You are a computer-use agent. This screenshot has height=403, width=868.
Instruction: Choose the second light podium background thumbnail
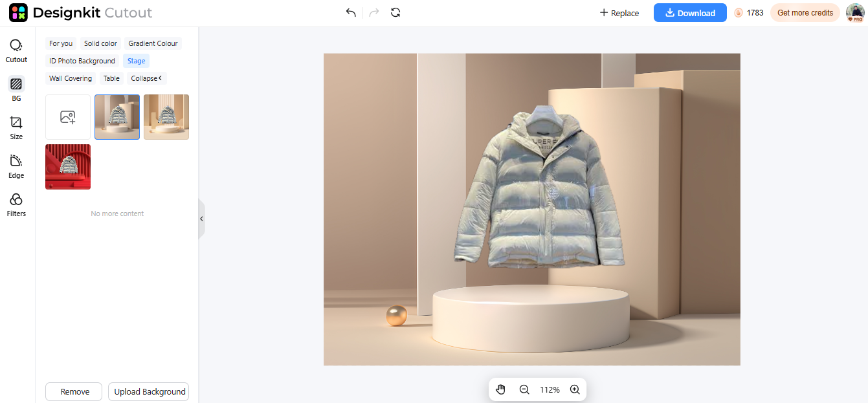(x=166, y=117)
